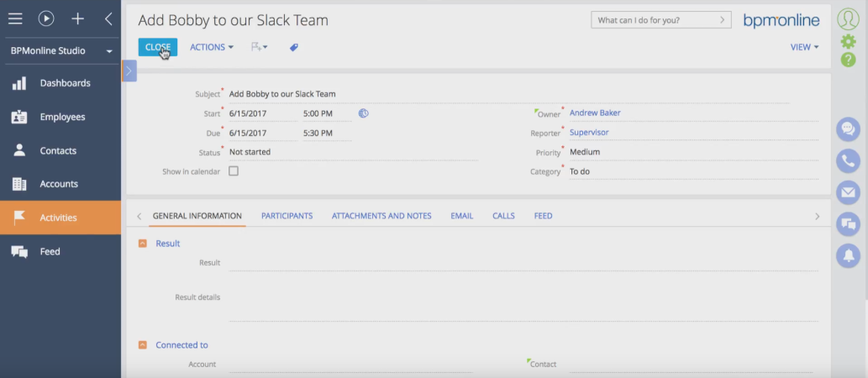The width and height of the screenshot is (868, 378).
Task: Open the hamburger navigation menu
Action: click(x=15, y=18)
